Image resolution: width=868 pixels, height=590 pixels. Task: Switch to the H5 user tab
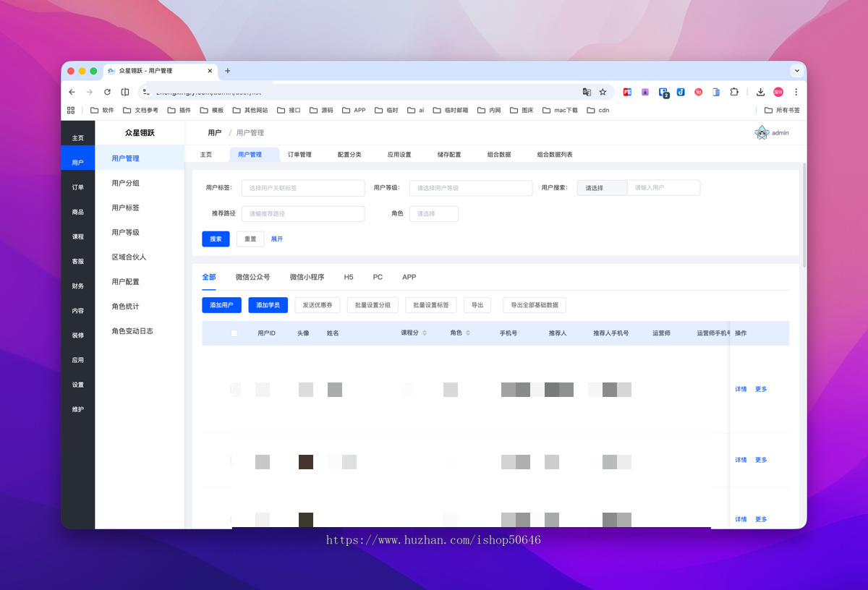349,277
